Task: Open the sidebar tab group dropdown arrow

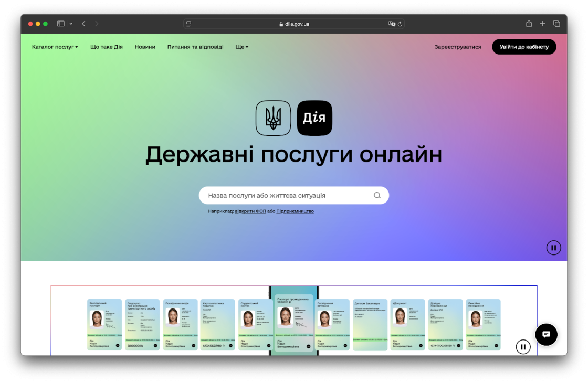Action: point(71,24)
